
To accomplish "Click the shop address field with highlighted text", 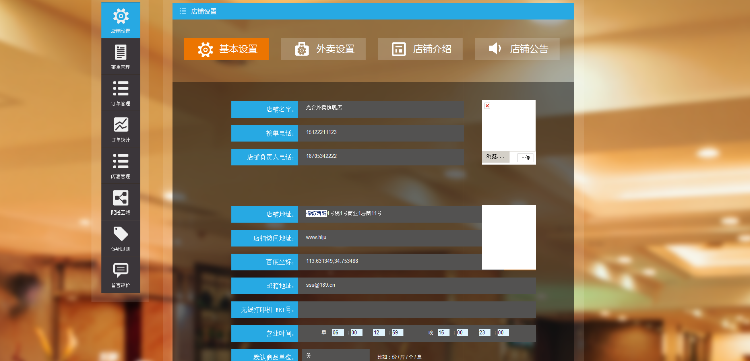I will pos(390,214).
